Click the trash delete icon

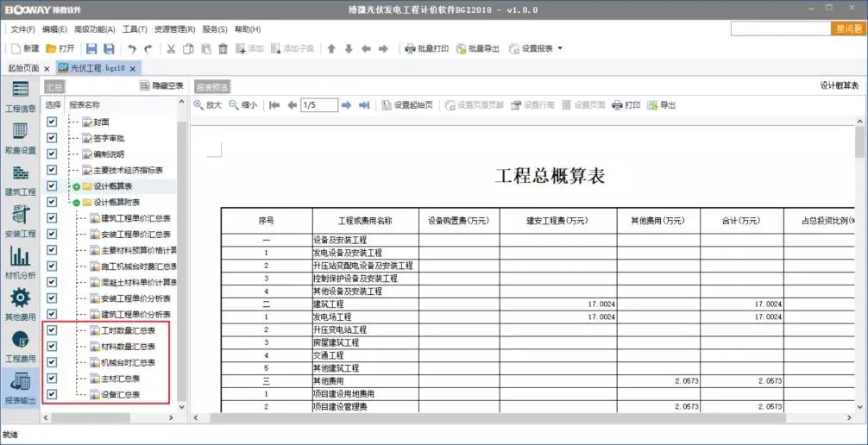tap(223, 48)
